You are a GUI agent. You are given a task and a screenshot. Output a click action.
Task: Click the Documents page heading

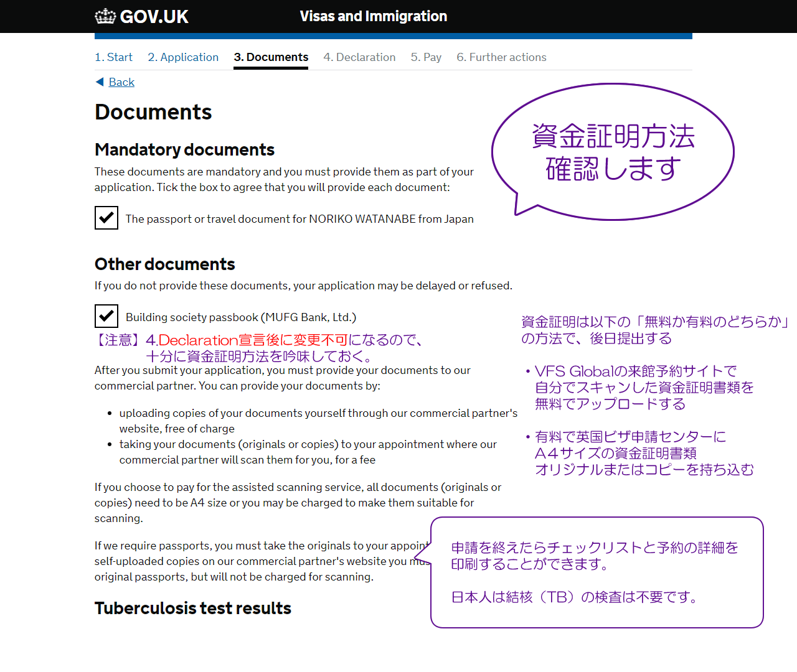(x=153, y=112)
